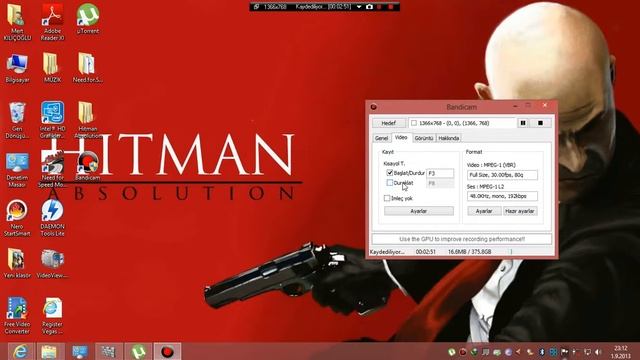Click the uTorrent taskbar button
The width and height of the screenshot is (640, 360).
[138, 351]
